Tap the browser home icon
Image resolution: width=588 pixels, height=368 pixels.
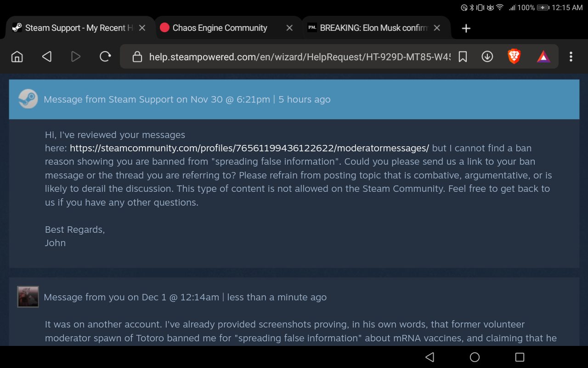pos(17,57)
